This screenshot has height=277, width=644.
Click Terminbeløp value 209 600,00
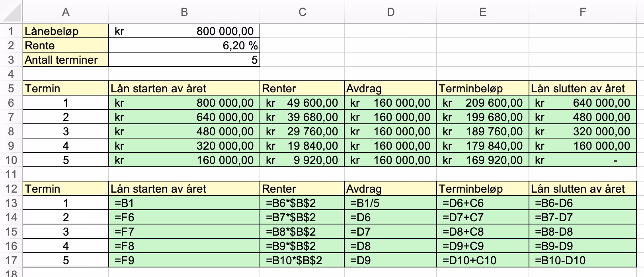click(x=483, y=103)
